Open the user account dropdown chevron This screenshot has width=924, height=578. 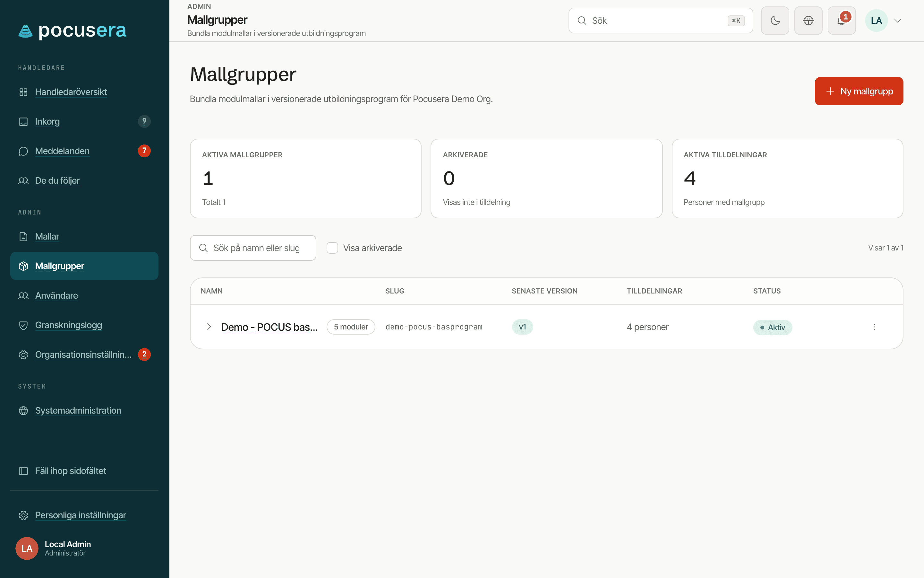pyautogui.click(x=898, y=21)
